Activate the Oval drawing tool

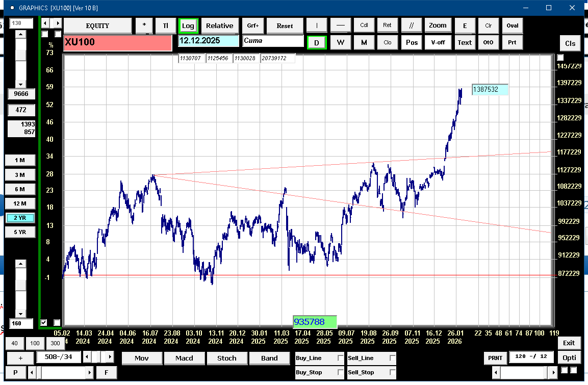tap(512, 25)
